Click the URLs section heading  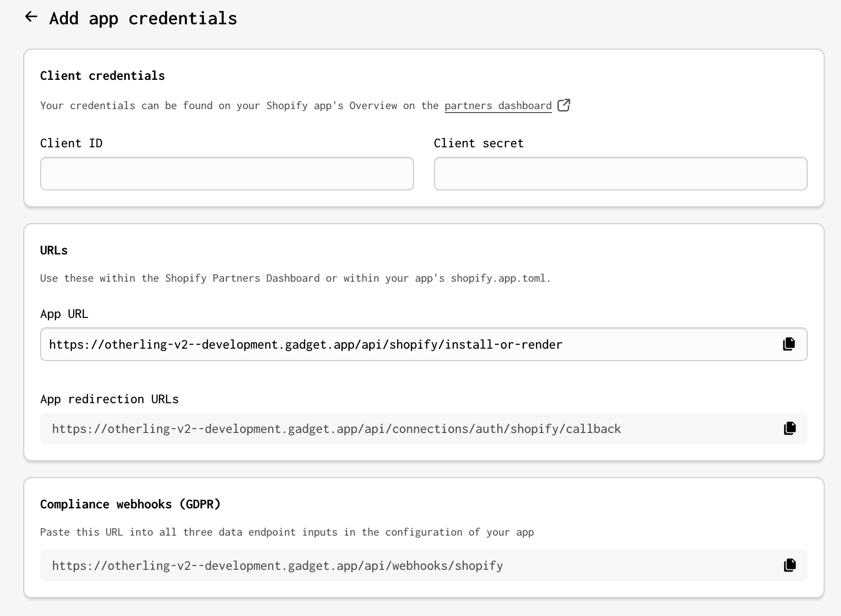tap(54, 250)
